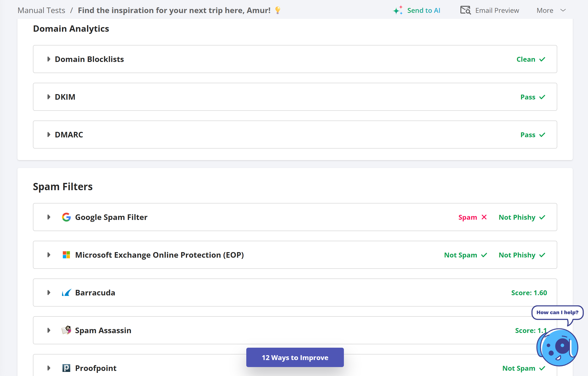The image size is (588, 376).
Task: Click the Barracuda Score: 1.60 value
Action: (x=529, y=293)
